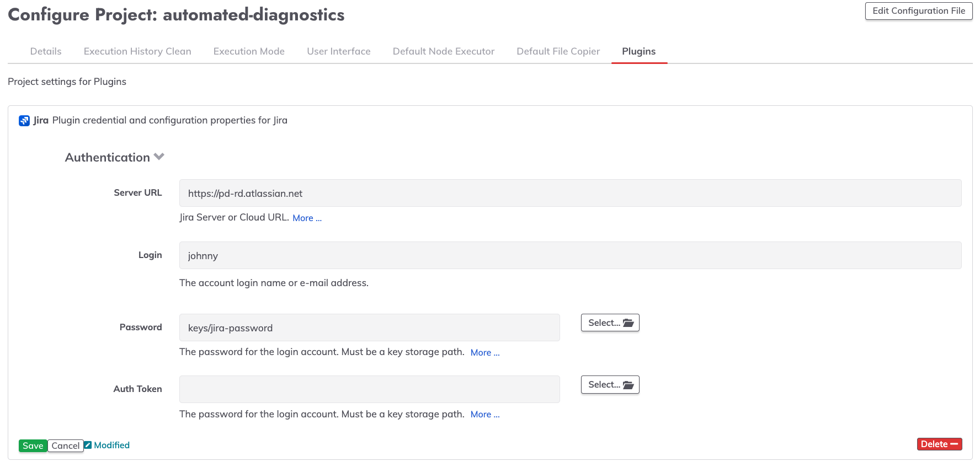Image resolution: width=980 pixels, height=467 pixels.
Task: Open the Execution History Clean tab
Action: click(x=137, y=51)
